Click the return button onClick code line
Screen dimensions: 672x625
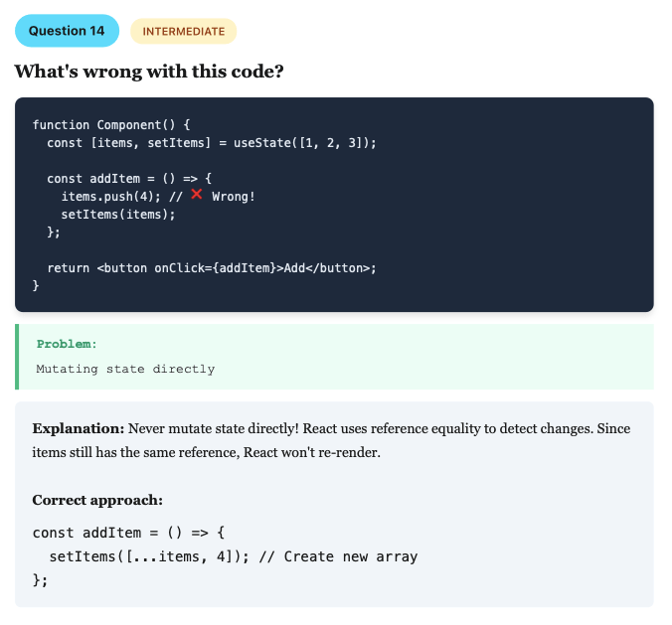point(212,268)
